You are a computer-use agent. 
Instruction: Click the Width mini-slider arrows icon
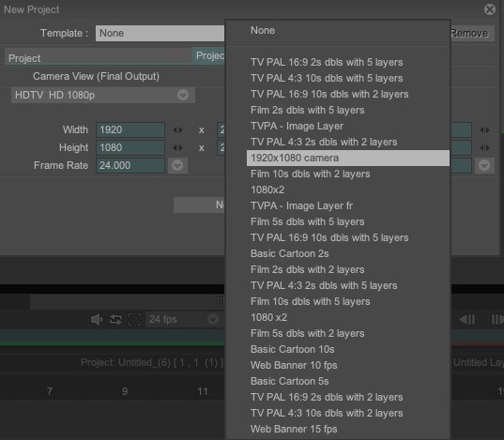(177, 129)
